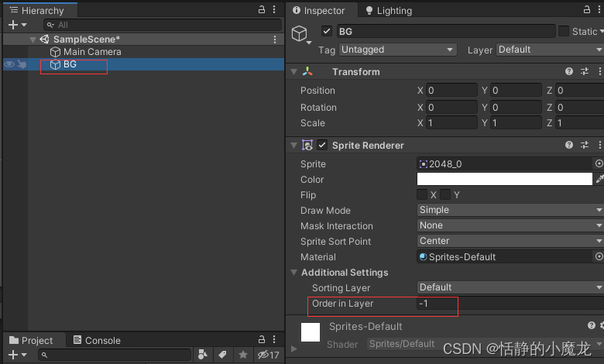
Task: Open the Sorting Layer dropdown
Action: pyautogui.click(x=510, y=287)
